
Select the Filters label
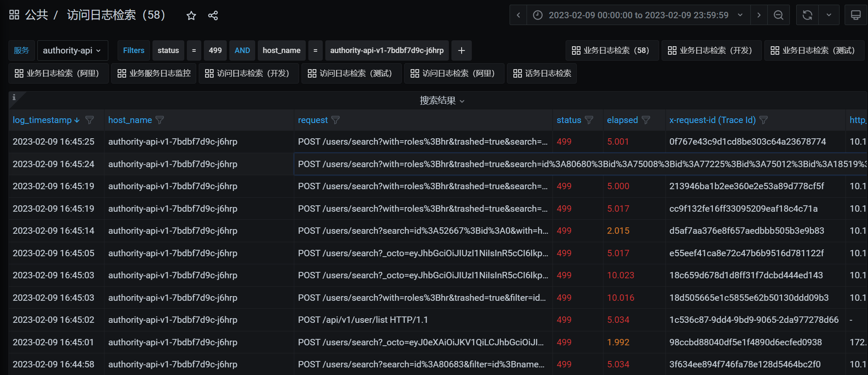pos(134,50)
